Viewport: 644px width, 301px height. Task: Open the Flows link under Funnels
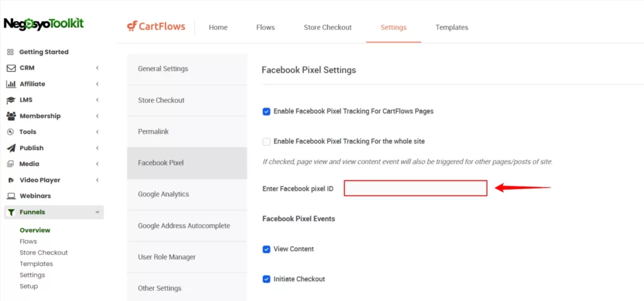[28, 241]
